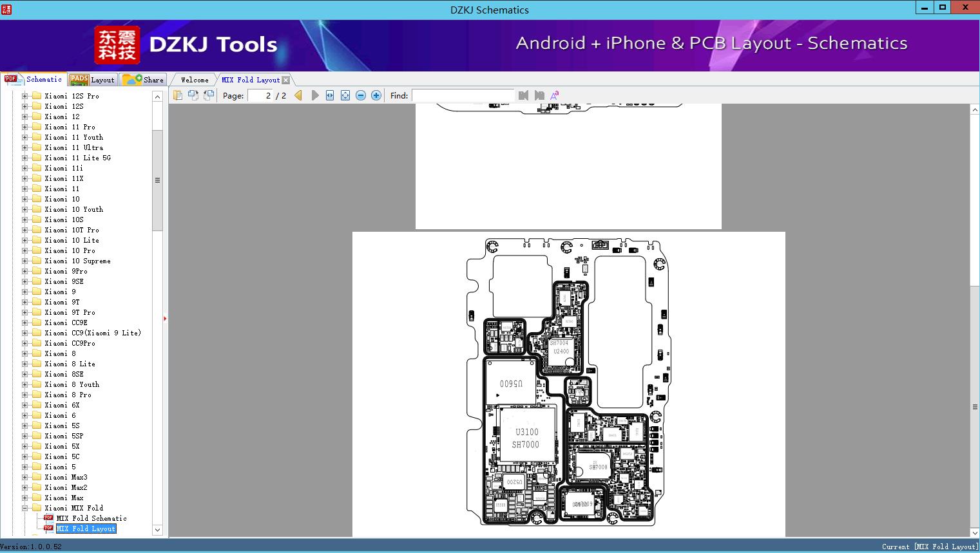Select Xiaomi 12S in the tree

(x=64, y=106)
